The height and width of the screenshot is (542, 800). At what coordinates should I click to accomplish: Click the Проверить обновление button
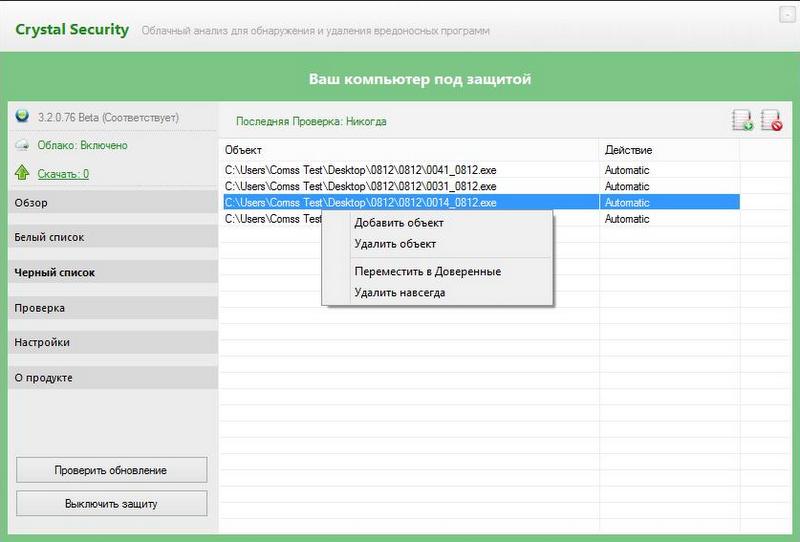click(112, 470)
